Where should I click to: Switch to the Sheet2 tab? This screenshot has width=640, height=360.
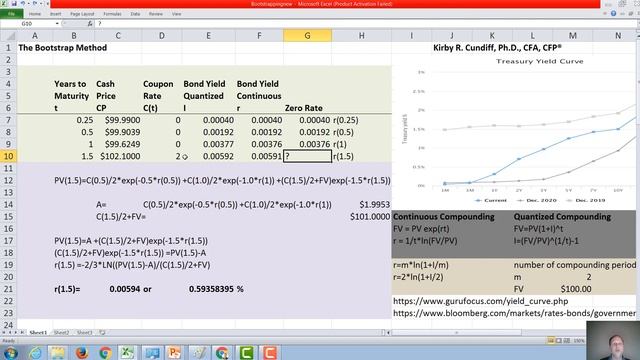(x=61, y=333)
